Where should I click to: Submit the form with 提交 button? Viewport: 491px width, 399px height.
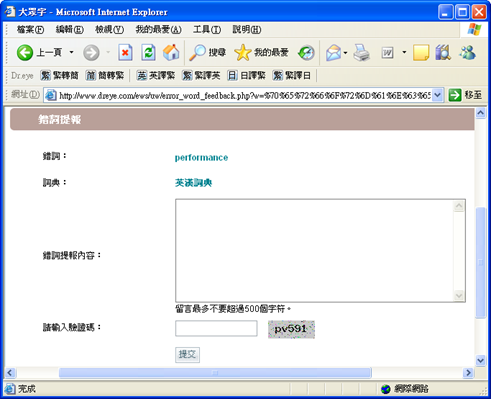[187, 354]
